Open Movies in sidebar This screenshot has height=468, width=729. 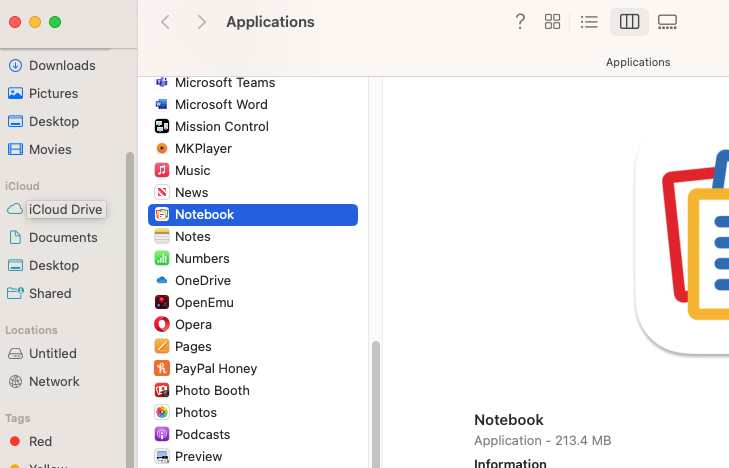[50, 149]
